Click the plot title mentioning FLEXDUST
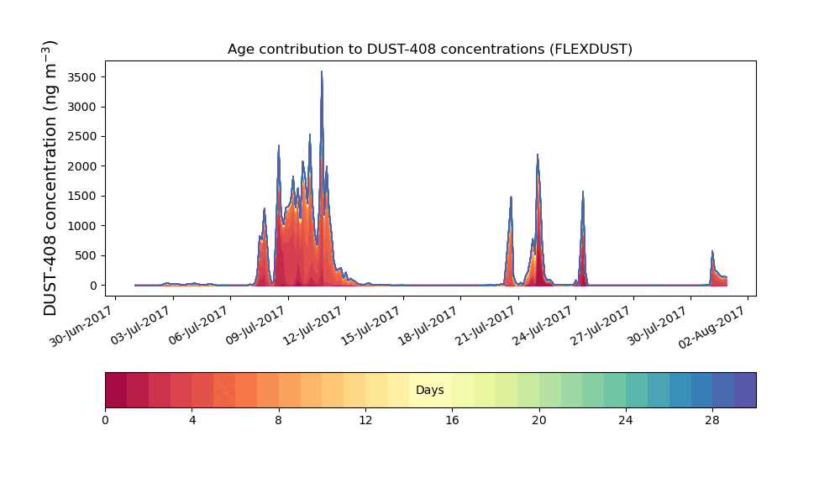The width and height of the screenshot is (840, 504). 429,50
